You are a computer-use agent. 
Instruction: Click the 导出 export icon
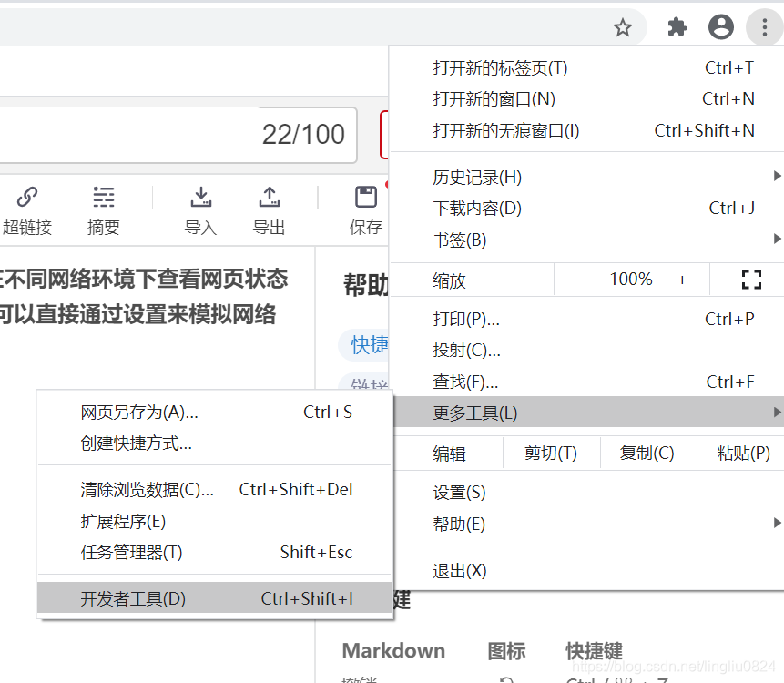(x=269, y=209)
